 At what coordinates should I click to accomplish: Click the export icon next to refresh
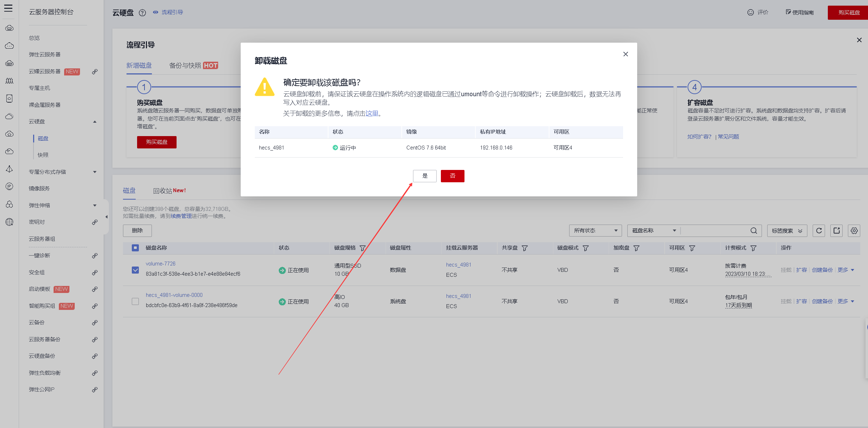coord(836,231)
